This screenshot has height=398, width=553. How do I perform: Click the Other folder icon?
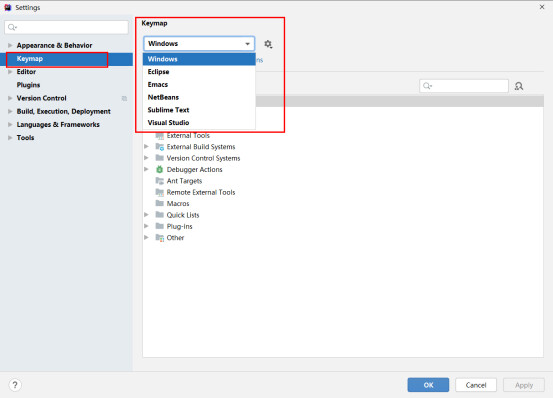point(160,238)
